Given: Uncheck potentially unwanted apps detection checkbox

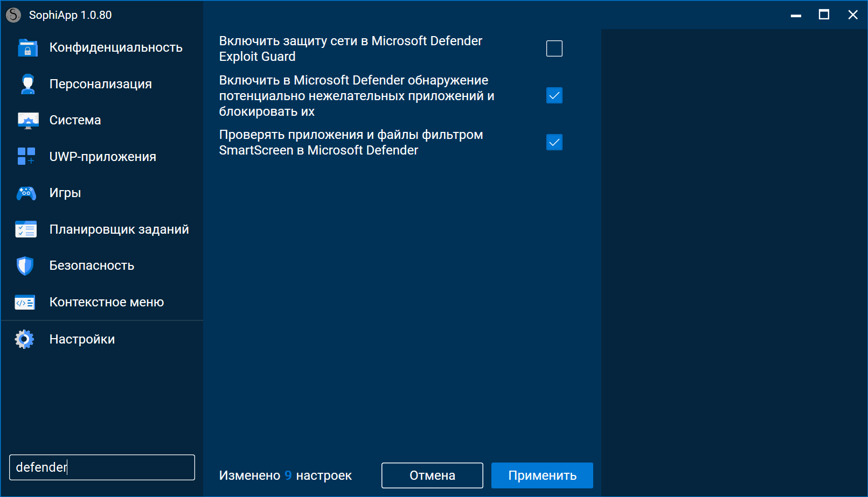Looking at the screenshot, I should coord(554,95).
